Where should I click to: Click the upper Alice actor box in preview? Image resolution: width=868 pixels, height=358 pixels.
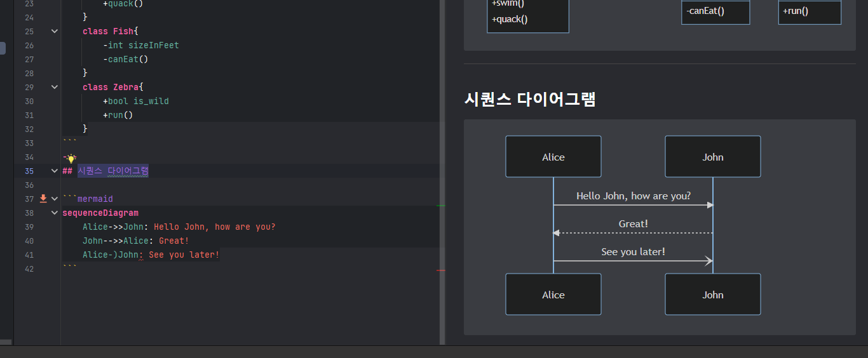click(553, 157)
